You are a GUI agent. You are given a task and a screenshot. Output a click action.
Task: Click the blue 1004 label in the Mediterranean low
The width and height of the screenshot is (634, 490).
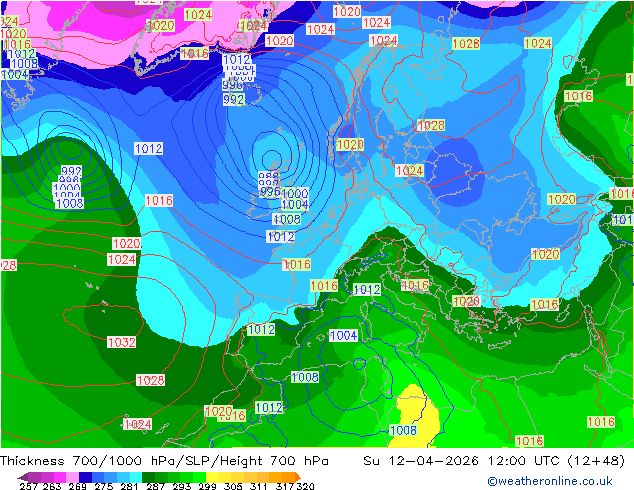[x=343, y=335]
